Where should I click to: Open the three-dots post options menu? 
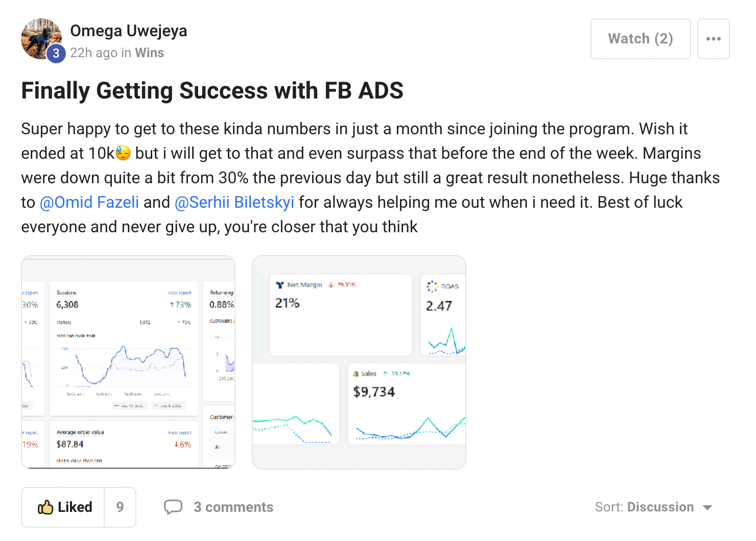(713, 39)
